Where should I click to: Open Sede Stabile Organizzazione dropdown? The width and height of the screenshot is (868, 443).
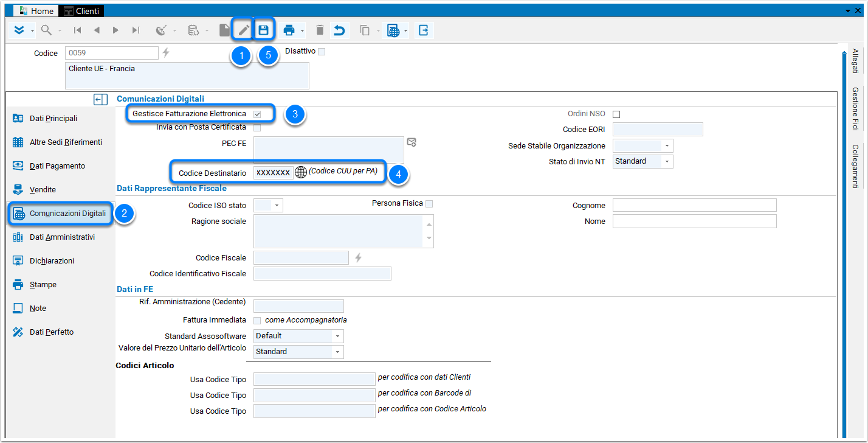(x=667, y=146)
